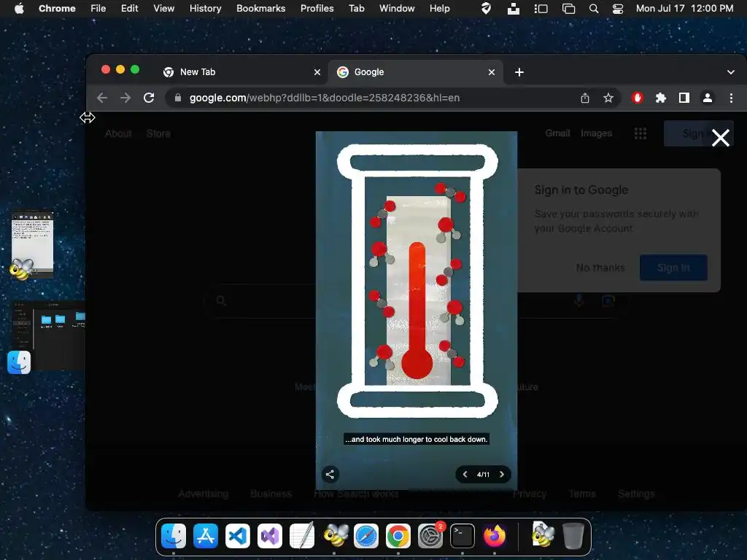This screenshot has height=560, width=747.
Task: Open the Chrome profile avatar
Action: (x=708, y=98)
